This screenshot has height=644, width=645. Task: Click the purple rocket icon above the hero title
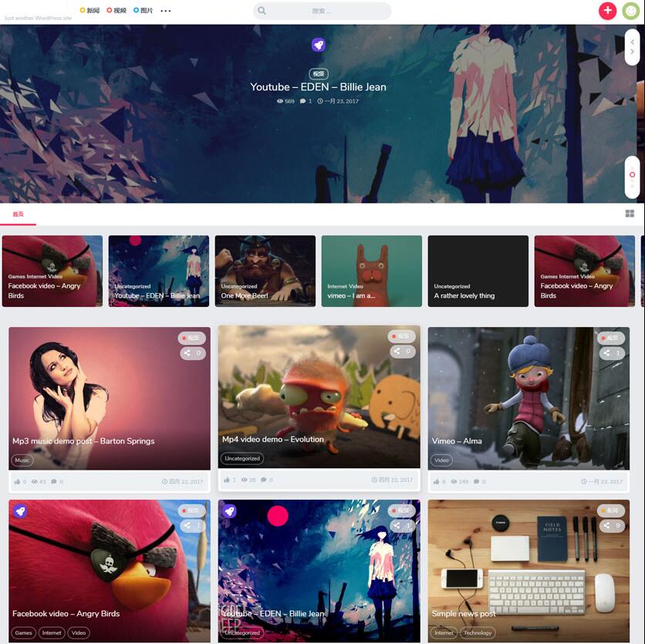pyautogui.click(x=319, y=45)
